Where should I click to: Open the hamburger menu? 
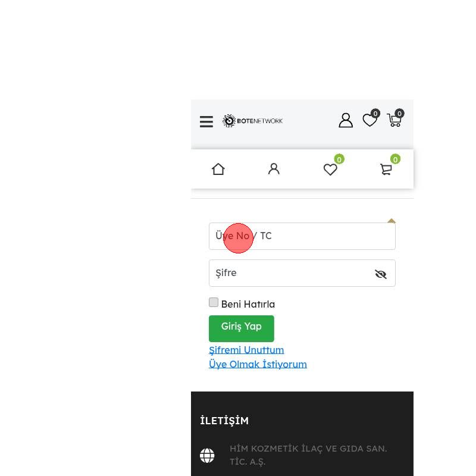tap(206, 121)
